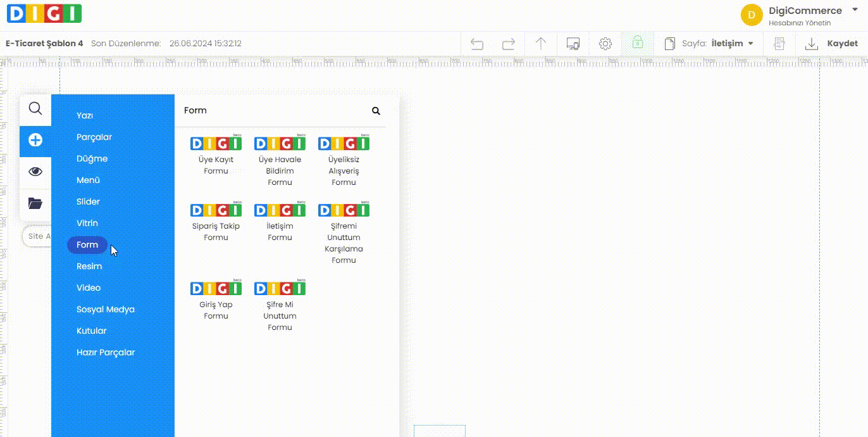
Task: Open the folder files sidebar icon
Action: tap(35, 203)
